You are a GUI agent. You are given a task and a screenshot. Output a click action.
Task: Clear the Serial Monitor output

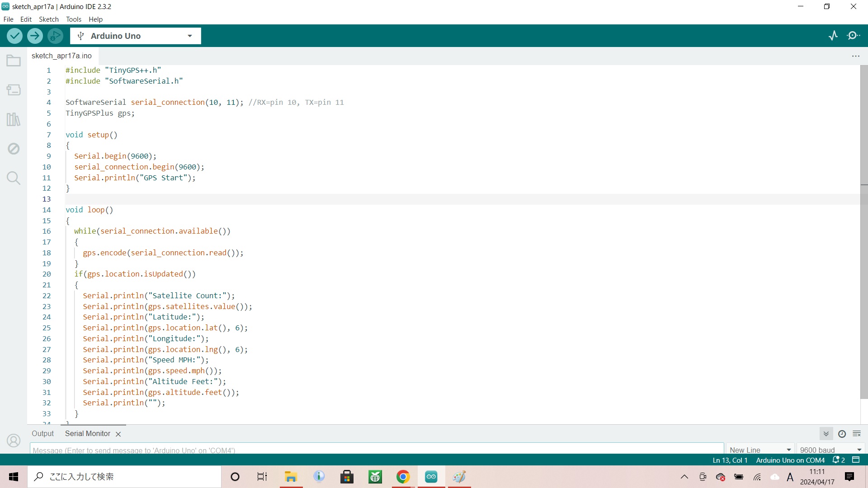coord(857,434)
